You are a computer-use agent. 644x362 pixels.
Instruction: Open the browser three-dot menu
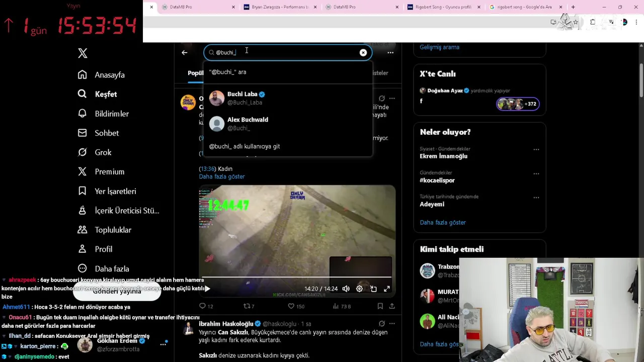click(x=636, y=22)
